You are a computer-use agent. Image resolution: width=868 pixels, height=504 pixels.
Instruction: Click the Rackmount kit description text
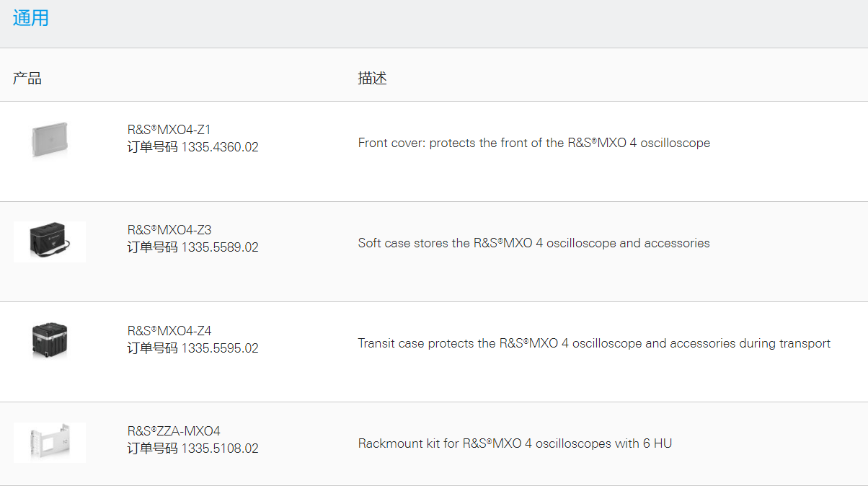(x=515, y=443)
